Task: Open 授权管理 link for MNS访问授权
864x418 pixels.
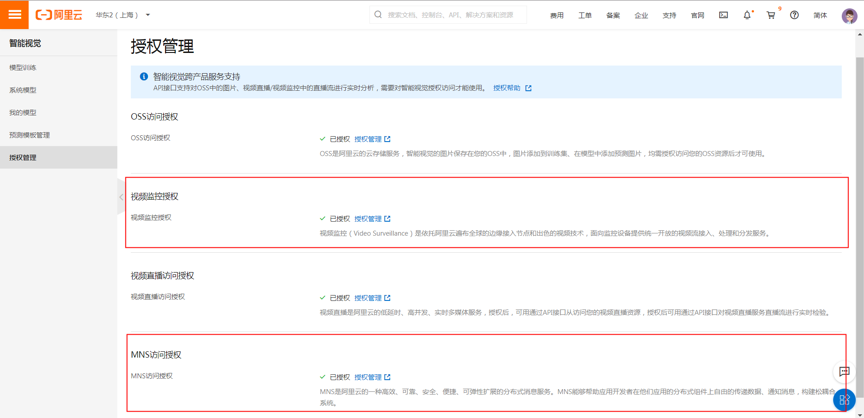Action: pyautogui.click(x=368, y=377)
